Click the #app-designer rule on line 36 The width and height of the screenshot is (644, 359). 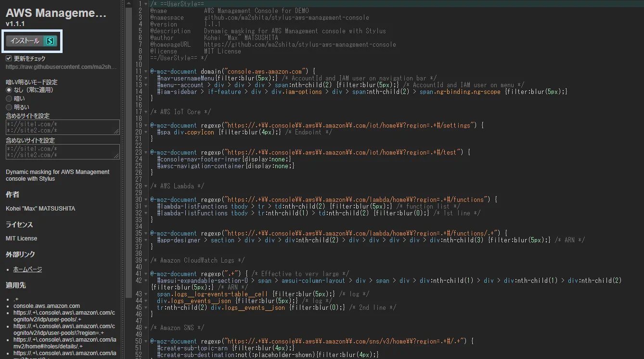pos(371,240)
